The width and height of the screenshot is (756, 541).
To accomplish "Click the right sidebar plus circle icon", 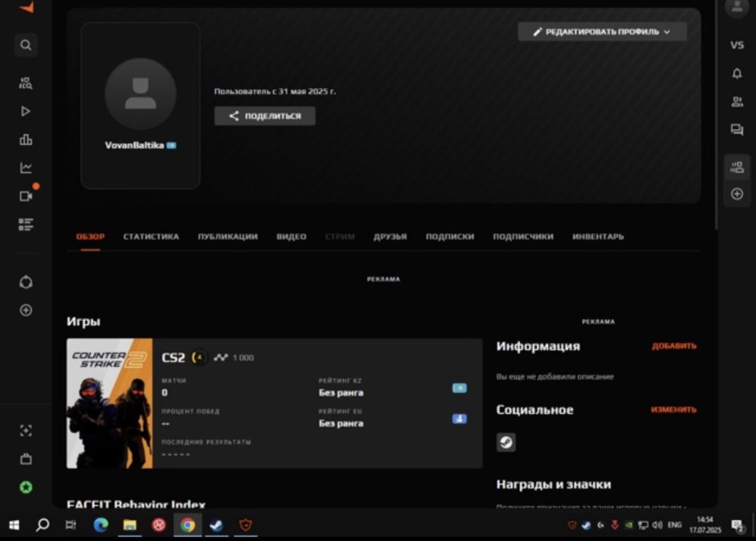I will 736,194.
